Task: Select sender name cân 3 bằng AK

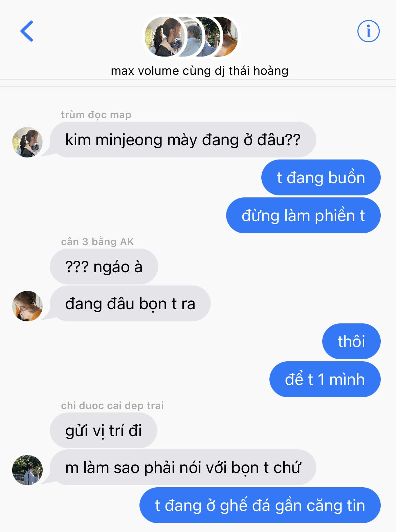Action: point(97,241)
